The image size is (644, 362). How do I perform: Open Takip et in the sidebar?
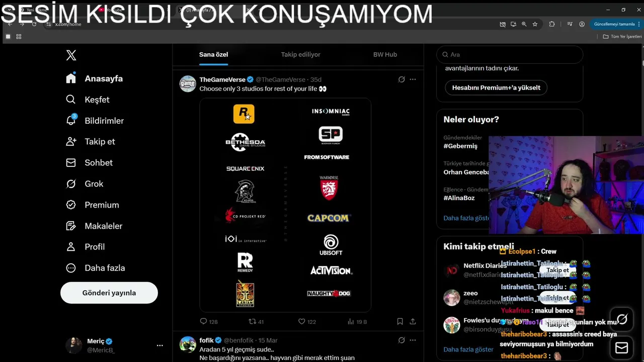[x=91, y=141]
